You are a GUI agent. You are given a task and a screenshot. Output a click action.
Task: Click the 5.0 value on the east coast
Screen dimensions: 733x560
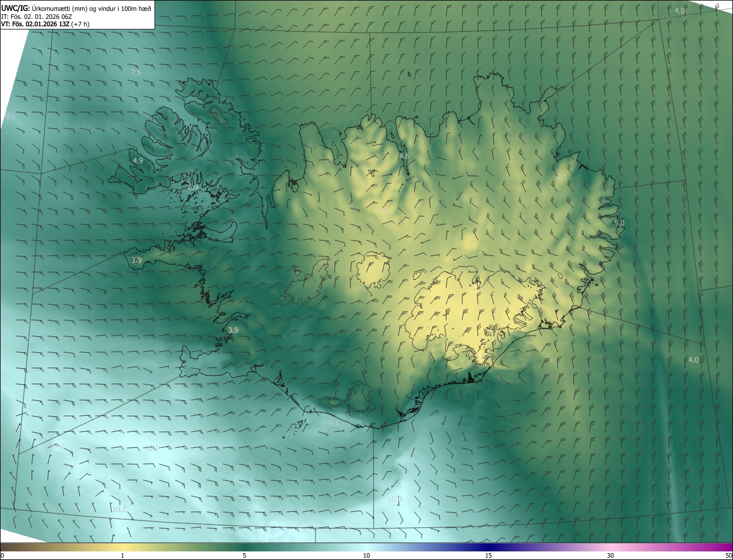tap(619, 223)
